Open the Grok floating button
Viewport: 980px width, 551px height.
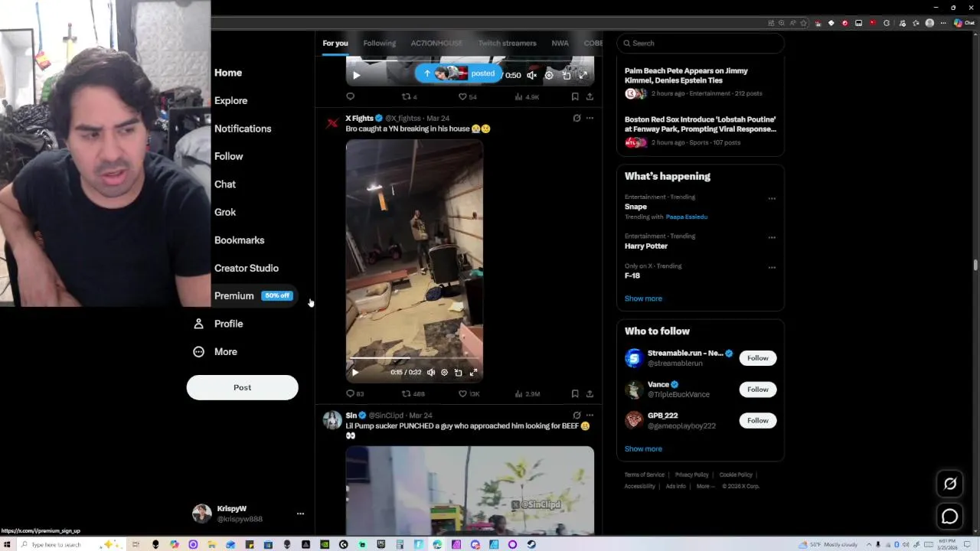pyautogui.click(x=949, y=484)
